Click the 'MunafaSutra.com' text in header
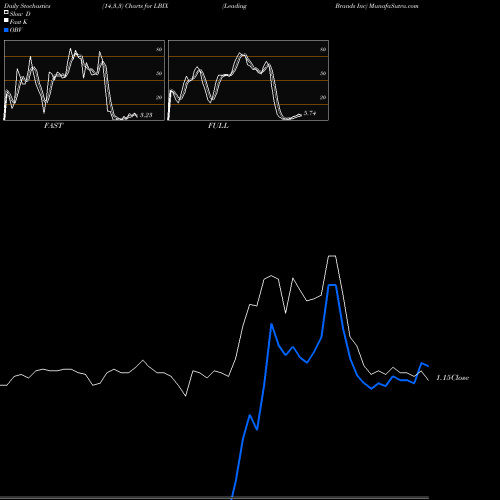Viewport: 500px width, 500px height. tap(393, 6)
